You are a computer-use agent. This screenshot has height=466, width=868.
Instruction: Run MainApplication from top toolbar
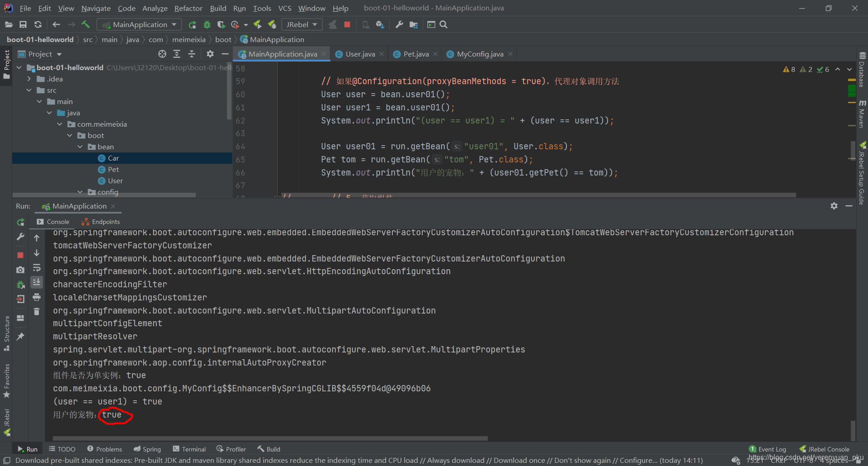(192, 24)
